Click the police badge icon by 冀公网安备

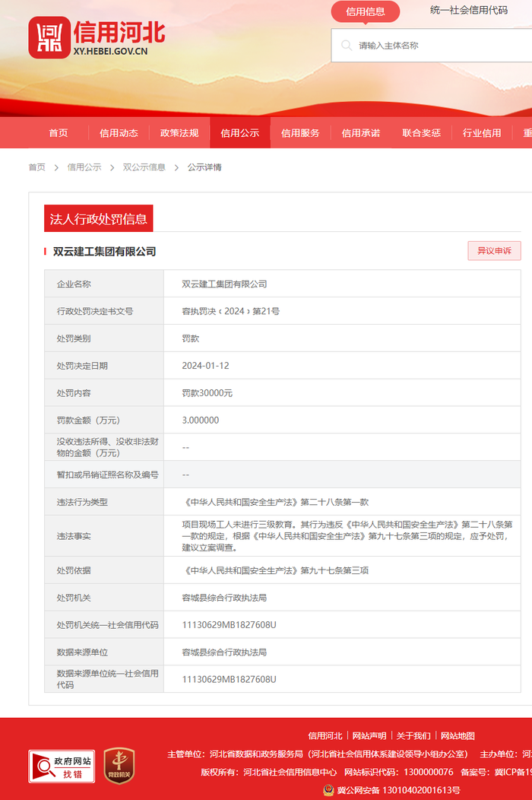[x=328, y=790]
